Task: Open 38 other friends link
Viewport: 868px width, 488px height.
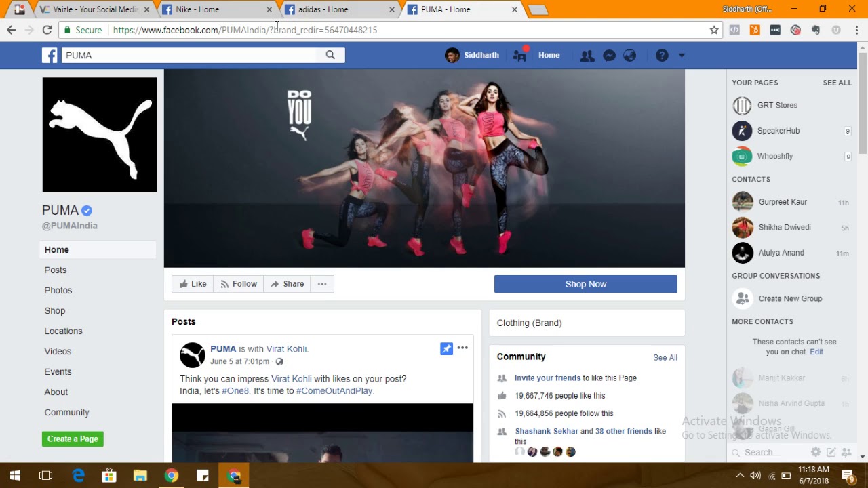Action: pyautogui.click(x=623, y=431)
